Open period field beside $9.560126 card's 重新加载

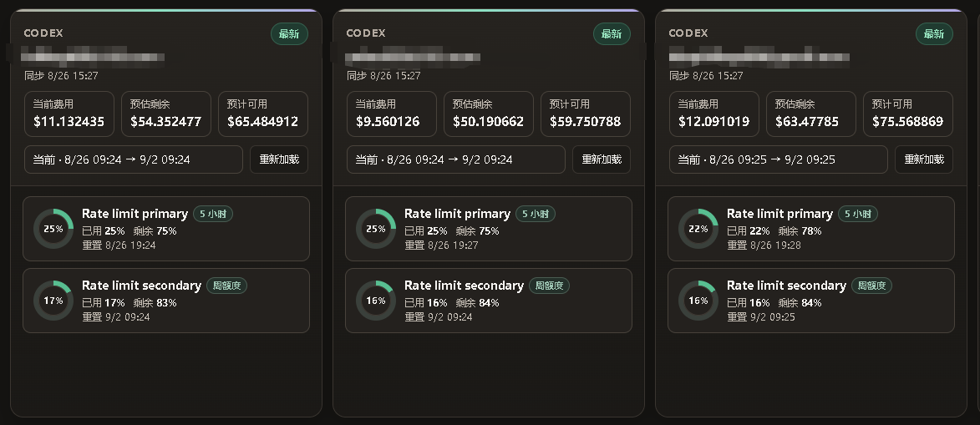click(x=455, y=159)
